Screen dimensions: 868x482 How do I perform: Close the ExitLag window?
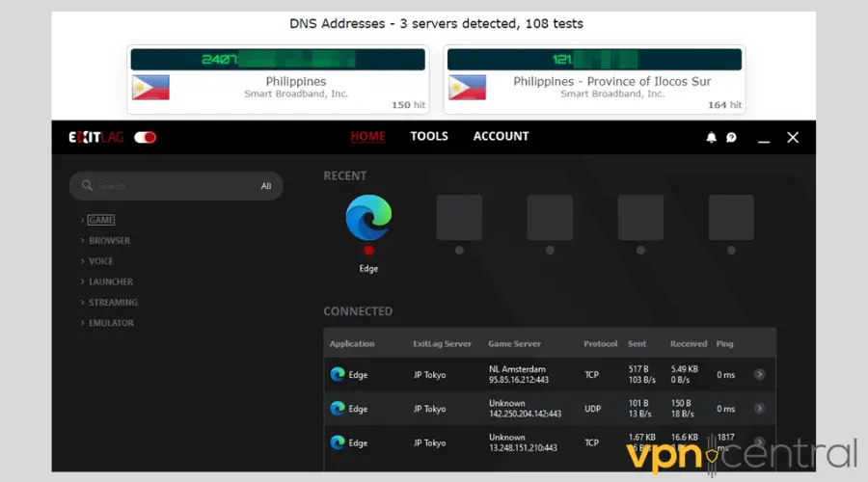(x=793, y=137)
